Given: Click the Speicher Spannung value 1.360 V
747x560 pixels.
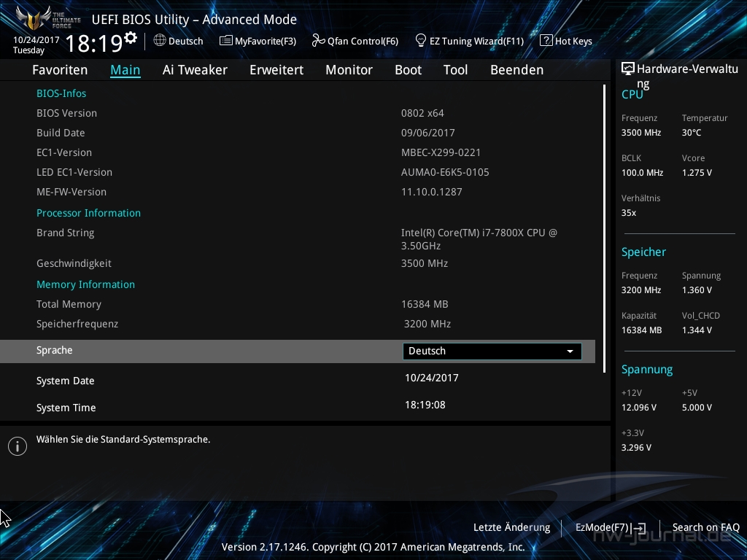Looking at the screenshot, I should coord(697,290).
